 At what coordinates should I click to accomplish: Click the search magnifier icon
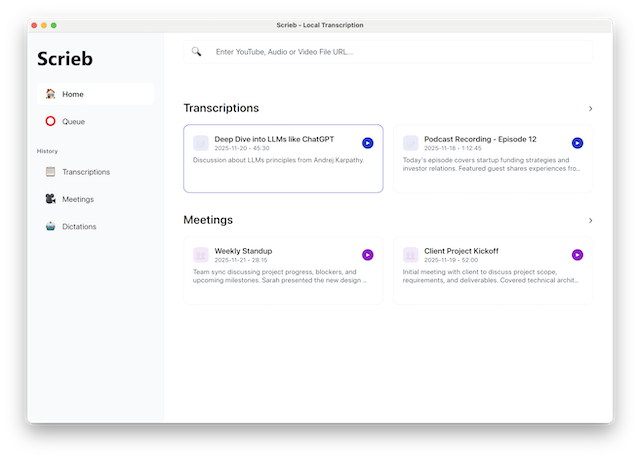[196, 51]
